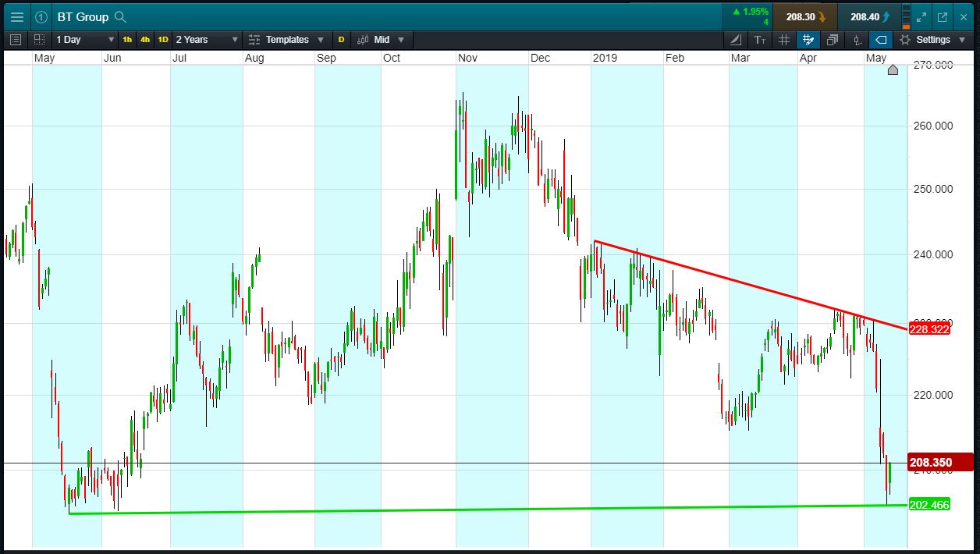Select the drawing tools triangle icon
The width and height of the screenshot is (980, 554).
(737, 40)
